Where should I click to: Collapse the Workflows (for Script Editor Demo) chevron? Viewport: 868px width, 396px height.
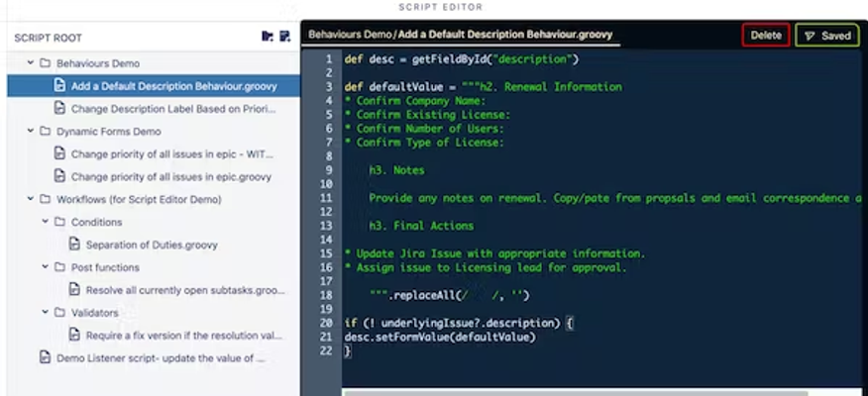31,199
